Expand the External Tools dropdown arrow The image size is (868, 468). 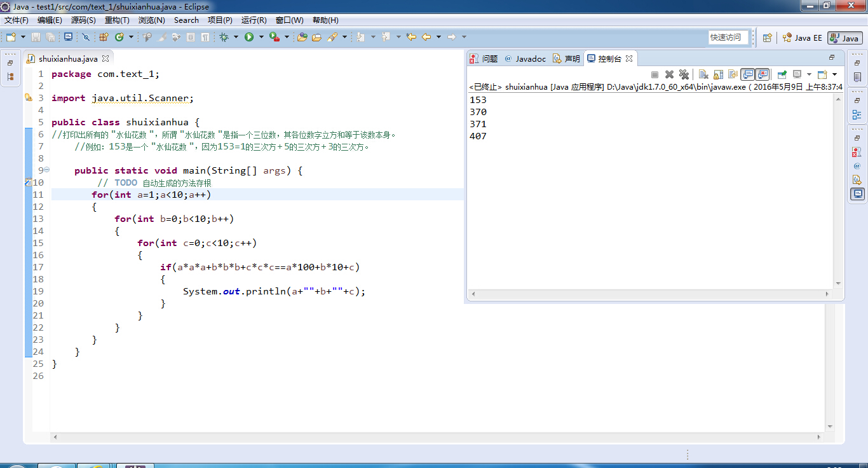[287, 37]
